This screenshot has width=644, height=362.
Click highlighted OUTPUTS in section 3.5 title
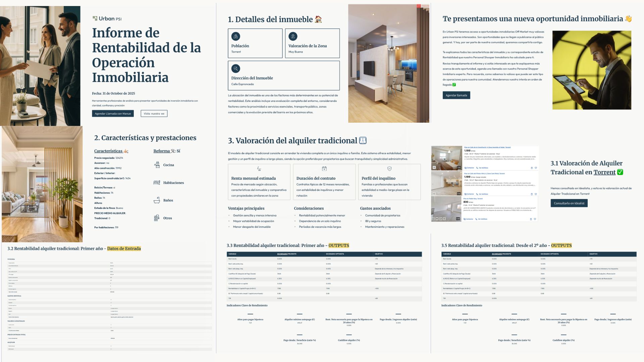(x=561, y=245)
